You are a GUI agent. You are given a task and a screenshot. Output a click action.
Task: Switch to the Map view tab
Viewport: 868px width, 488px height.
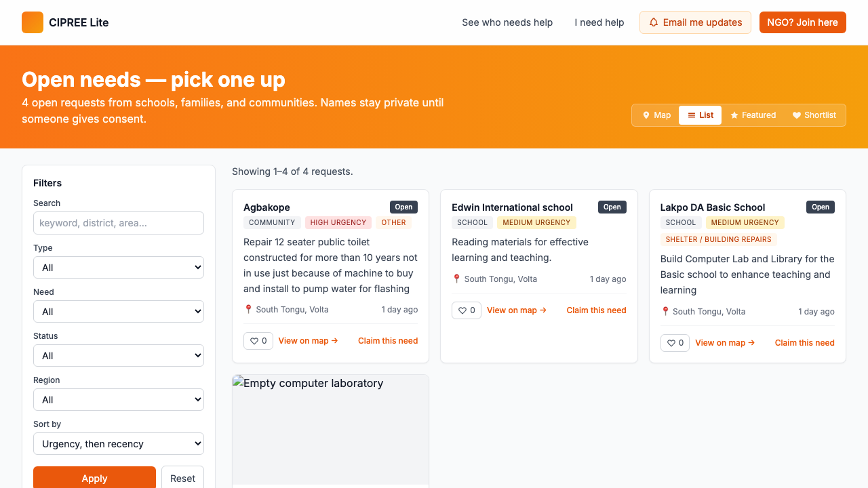pyautogui.click(x=656, y=115)
